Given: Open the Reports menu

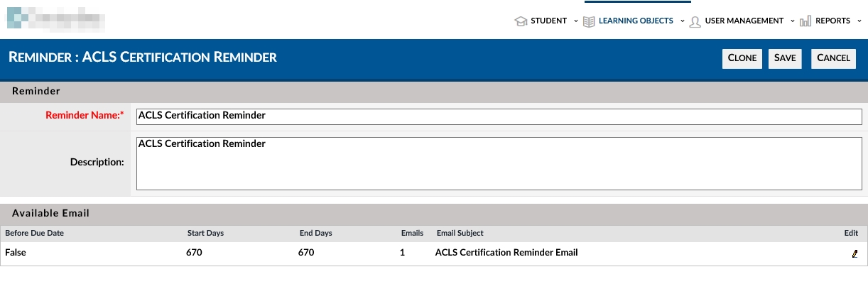Looking at the screenshot, I should click(832, 21).
